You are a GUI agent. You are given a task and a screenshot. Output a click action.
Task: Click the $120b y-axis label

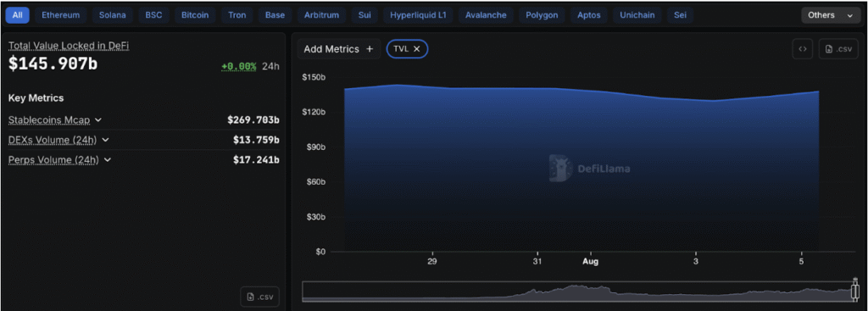click(314, 113)
